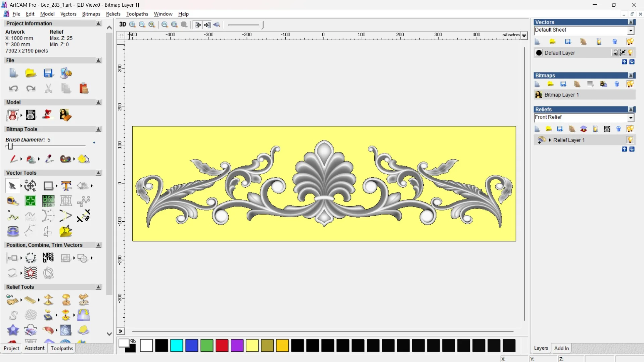644x362 pixels.
Task: Toggle all bitmap layers visibility bulb
Action: click(x=630, y=84)
